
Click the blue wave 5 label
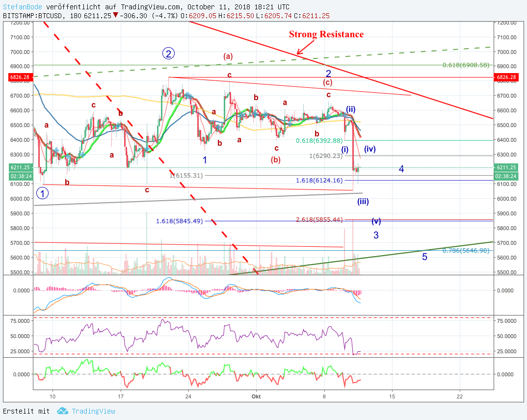point(424,257)
